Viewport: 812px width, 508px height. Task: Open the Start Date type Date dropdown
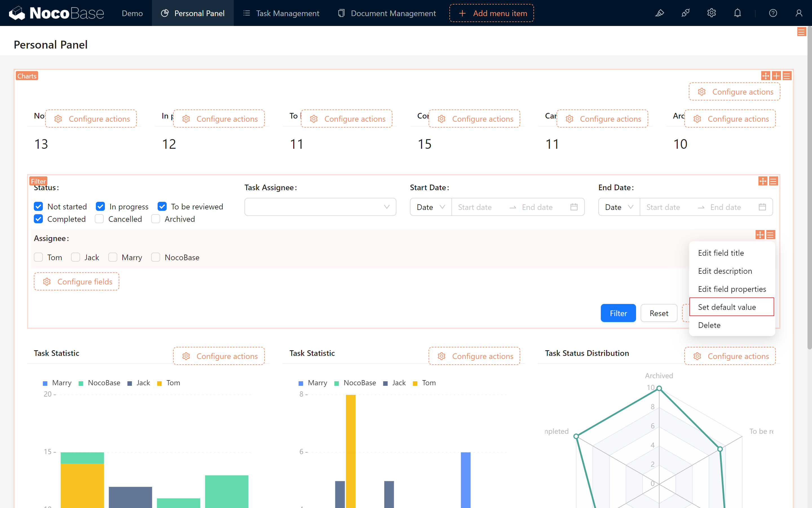tap(431, 207)
